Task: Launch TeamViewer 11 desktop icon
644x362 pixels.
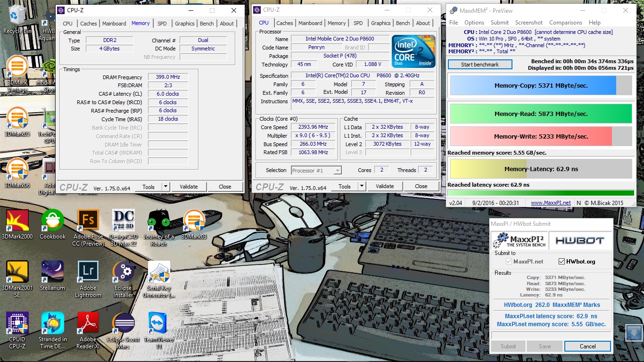Action: pyautogui.click(x=159, y=330)
